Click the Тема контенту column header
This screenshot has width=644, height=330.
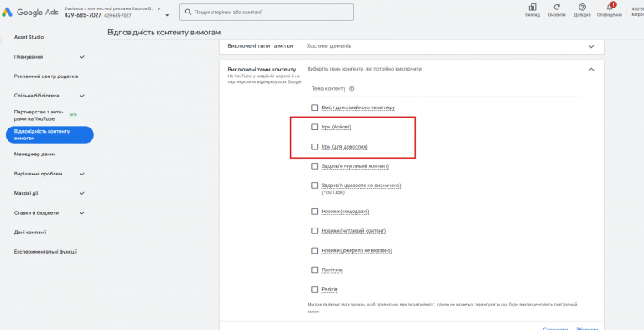coord(329,88)
